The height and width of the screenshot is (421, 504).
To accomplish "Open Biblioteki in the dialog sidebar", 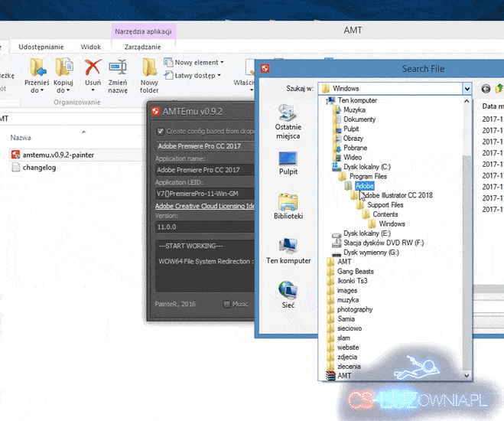I will 288,207.
